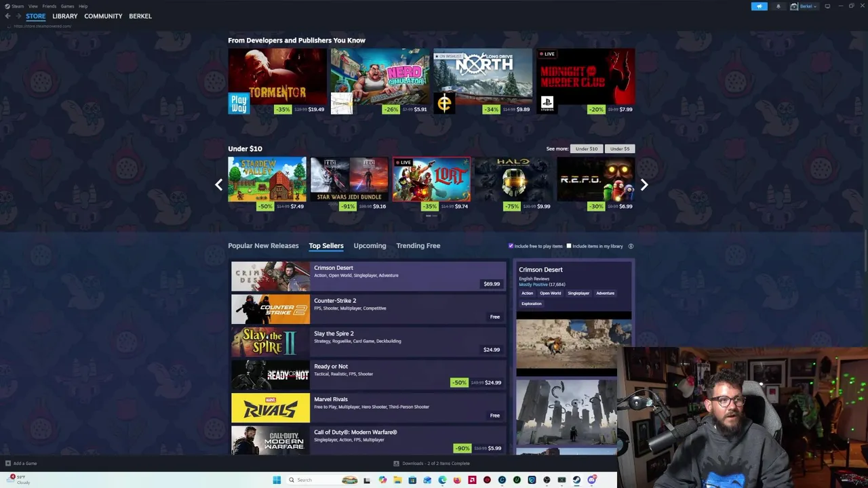Select the store URL address field
The image size is (868, 488).
pyautogui.click(x=42, y=26)
